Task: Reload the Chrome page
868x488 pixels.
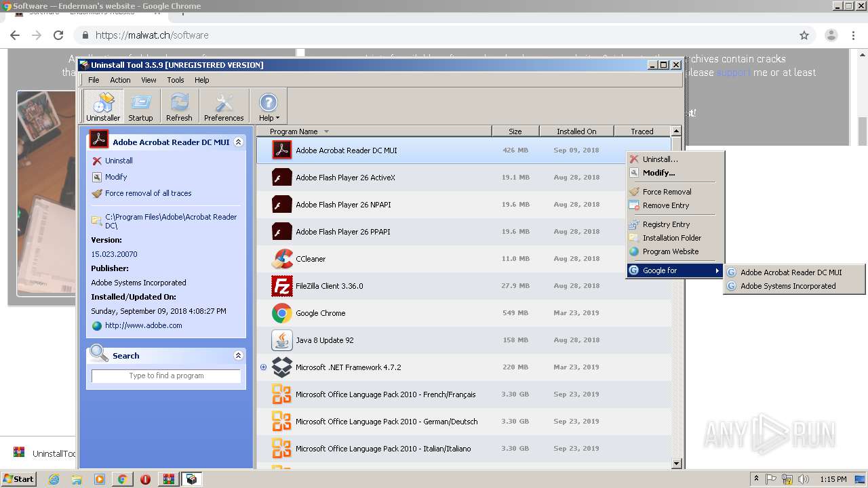Action: (58, 35)
